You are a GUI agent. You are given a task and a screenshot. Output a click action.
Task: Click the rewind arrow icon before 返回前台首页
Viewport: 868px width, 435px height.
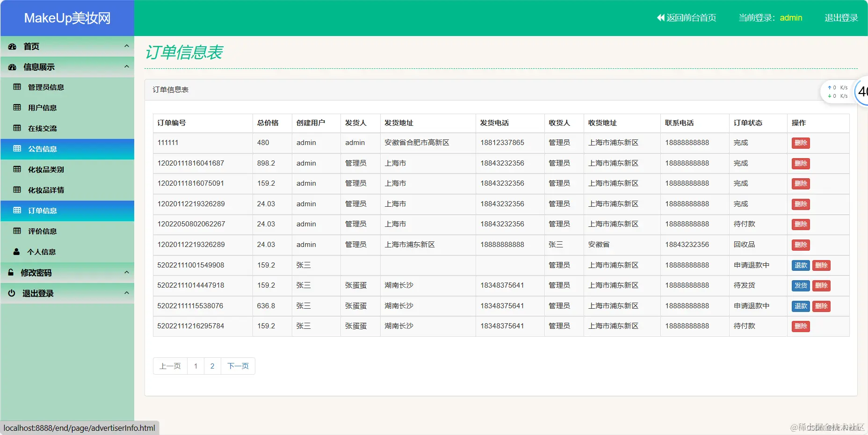click(660, 18)
